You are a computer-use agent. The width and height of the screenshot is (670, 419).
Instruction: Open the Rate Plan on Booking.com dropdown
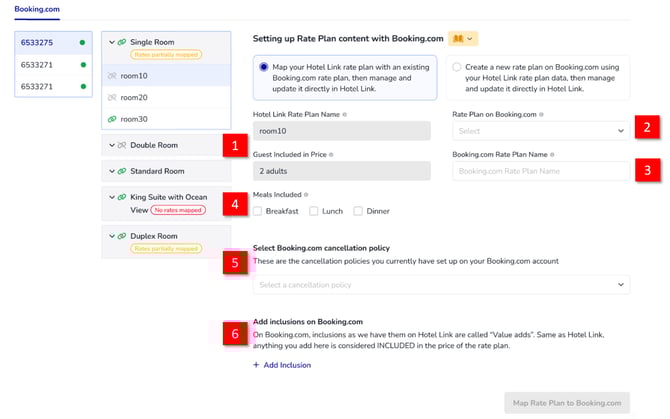coord(541,131)
